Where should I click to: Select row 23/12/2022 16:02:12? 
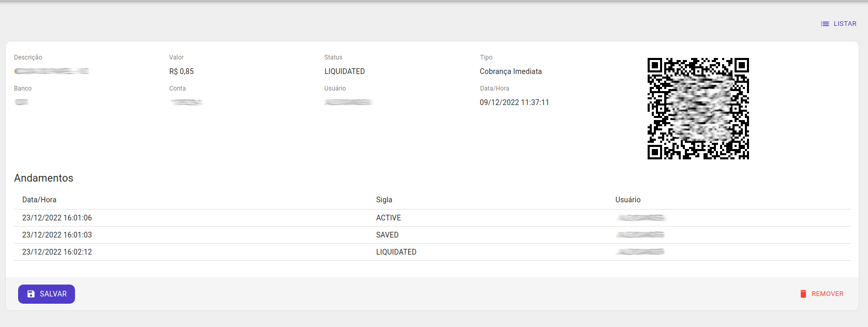pos(432,252)
